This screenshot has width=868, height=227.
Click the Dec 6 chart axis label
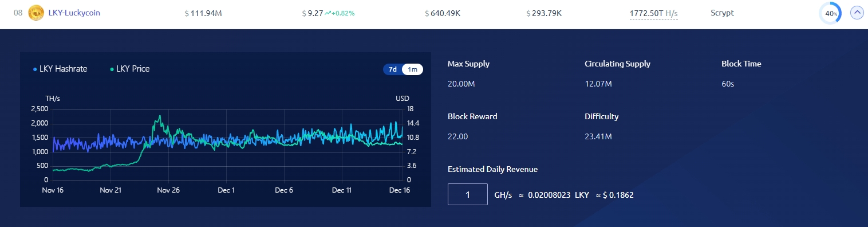click(x=284, y=190)
